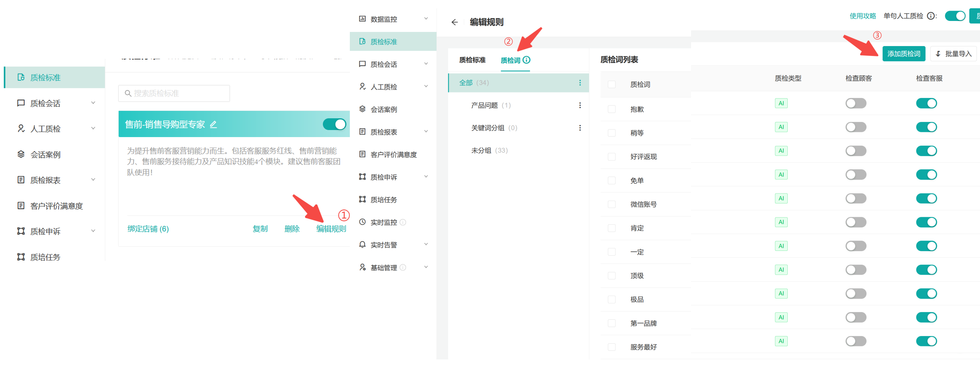Viewport: 980px width, 367px height.
Task: Click the 质检申诉 icon in left sidebar
Action: 21,231
